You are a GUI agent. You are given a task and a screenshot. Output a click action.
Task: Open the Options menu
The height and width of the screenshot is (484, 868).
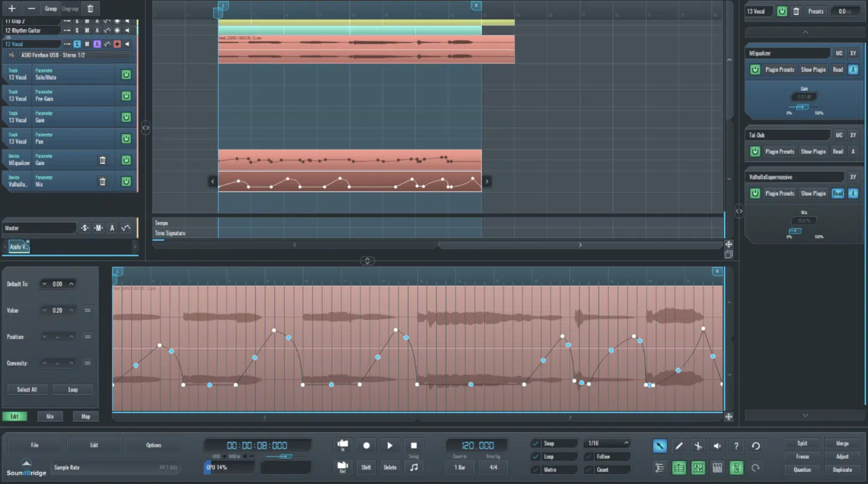(153, 445)
